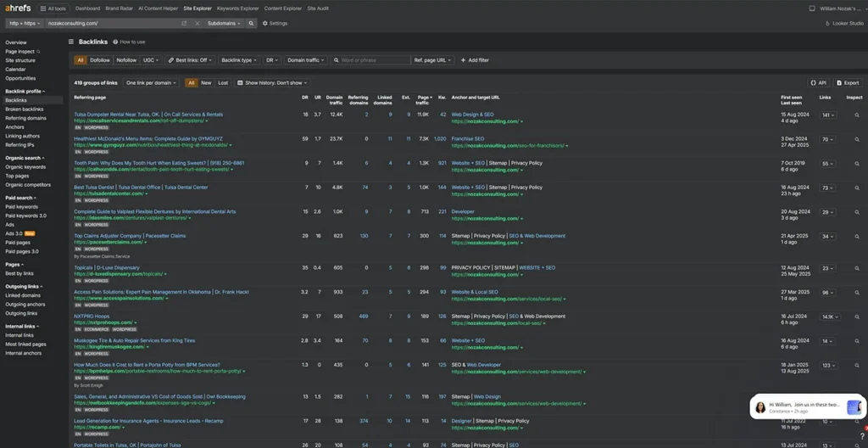The height and width of the screenshot is (448, 868).
Task: Click the nozakconsulting.com URL input
Action: 111,23
